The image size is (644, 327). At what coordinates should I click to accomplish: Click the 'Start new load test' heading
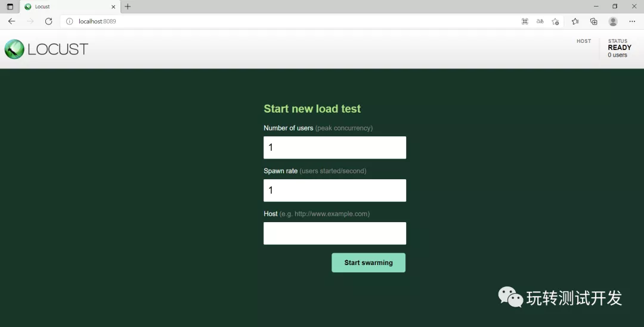pyautogui.click(x=312, y=109)
